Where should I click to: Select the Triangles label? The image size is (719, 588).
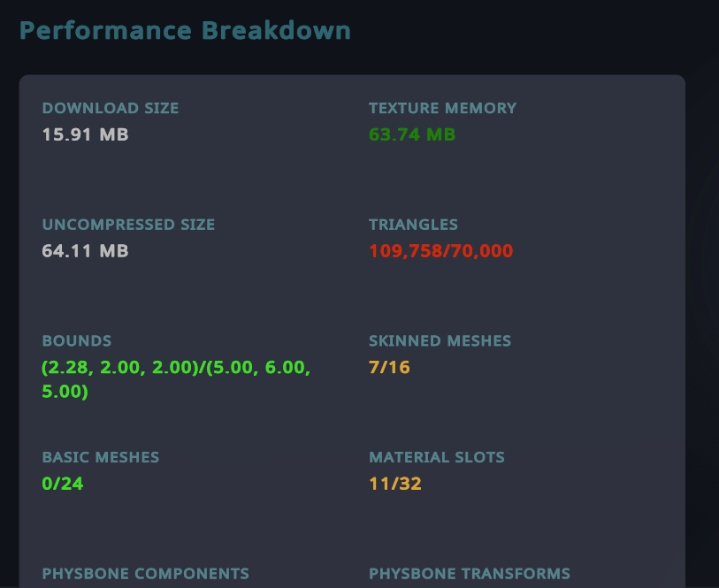coord(413,225)
